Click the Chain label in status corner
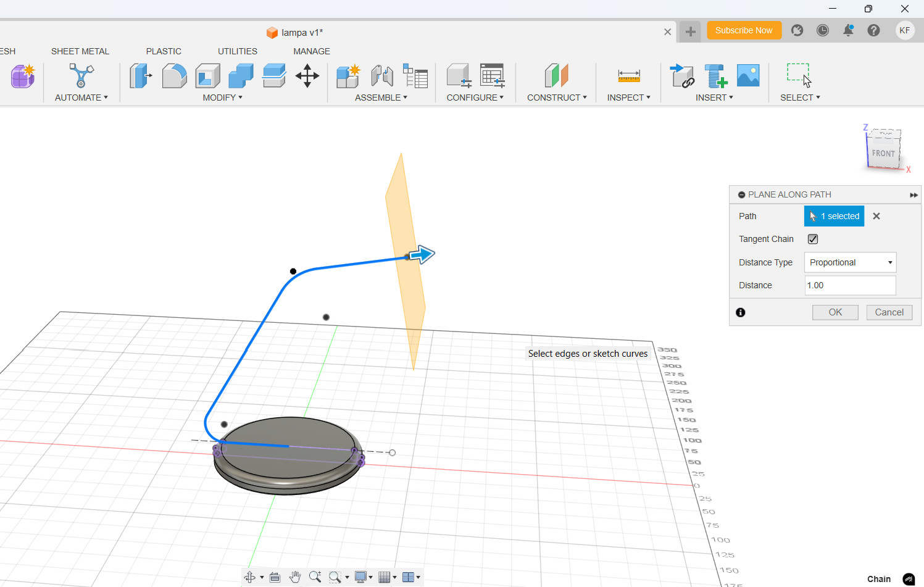 pyautogui.click(x=879, y=579)
